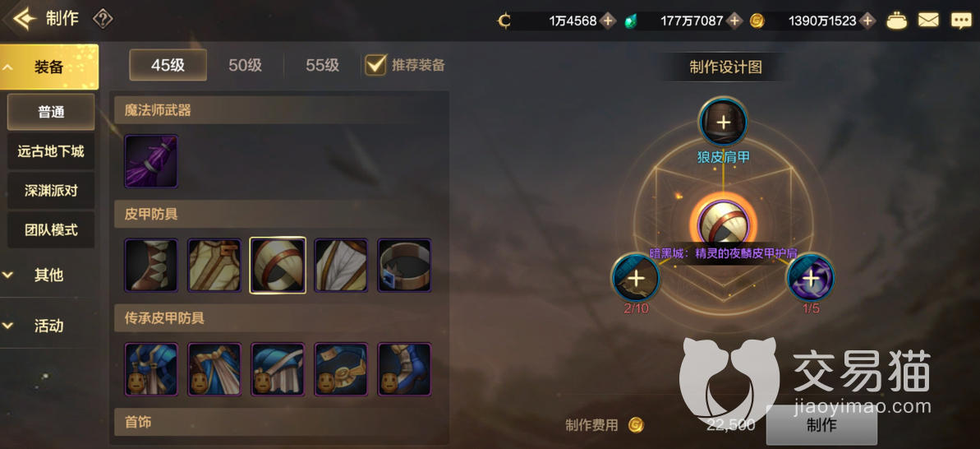The image size is (980, 449).
Task: Switch to the 55级 tab
Action: pyautogui.click(x=323, y=65)
